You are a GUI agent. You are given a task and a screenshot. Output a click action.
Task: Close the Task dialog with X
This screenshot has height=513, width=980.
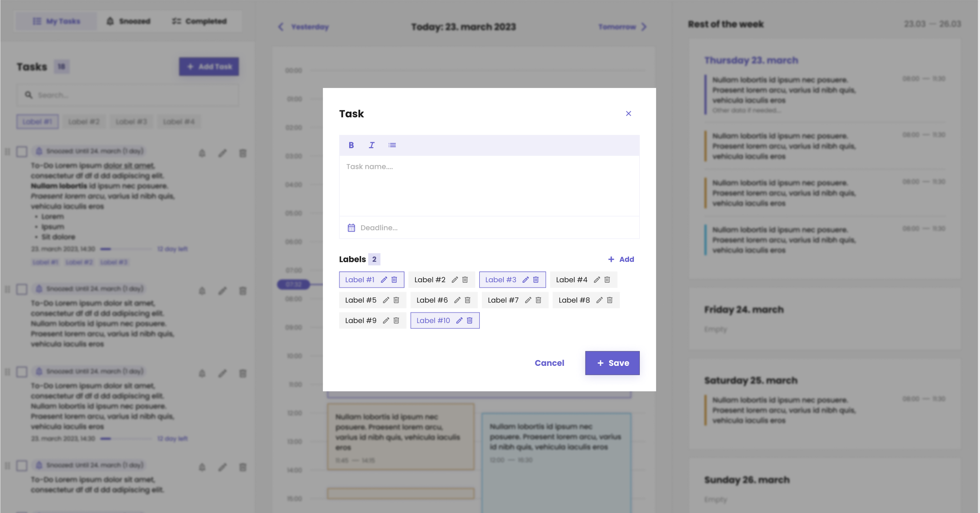click(x=628, y=113)
